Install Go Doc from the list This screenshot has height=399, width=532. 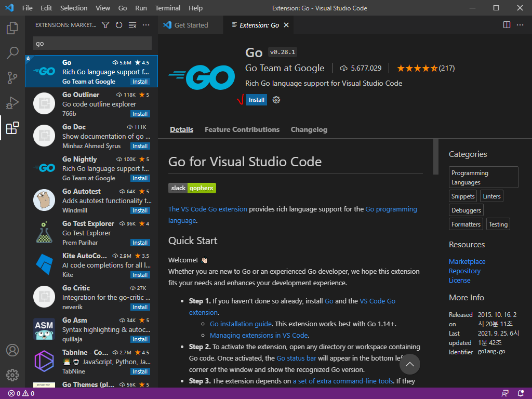pyautogui.click(x=140, y=146)
